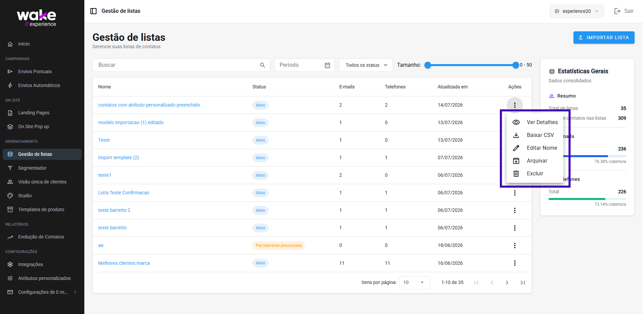Open the calendar icon in Período field
644x314 pixels.
(327, 65)
